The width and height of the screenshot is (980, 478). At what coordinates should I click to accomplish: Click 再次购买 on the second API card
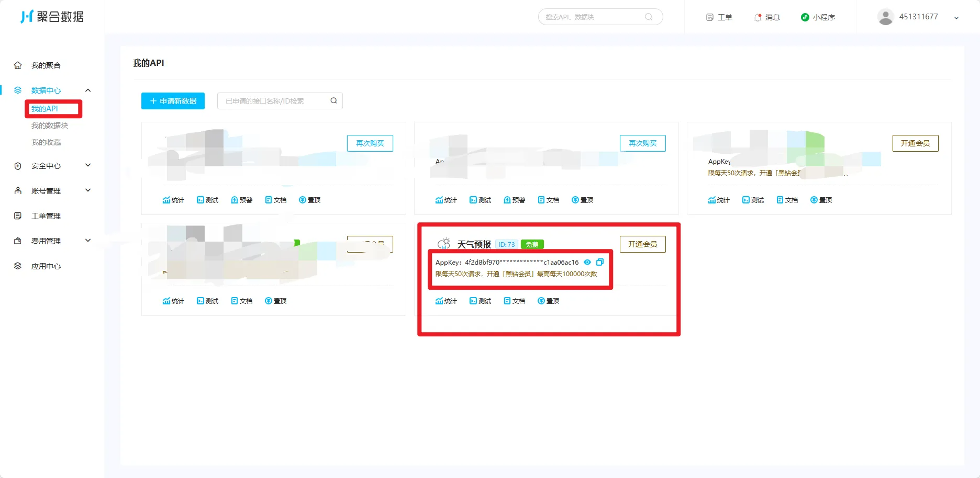643,143
